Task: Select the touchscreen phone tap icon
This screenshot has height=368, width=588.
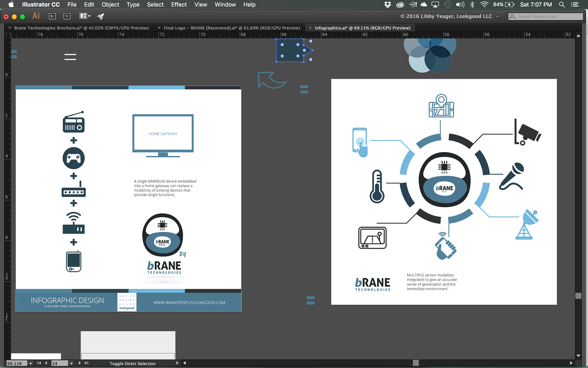Action: [x=360, y=142]
